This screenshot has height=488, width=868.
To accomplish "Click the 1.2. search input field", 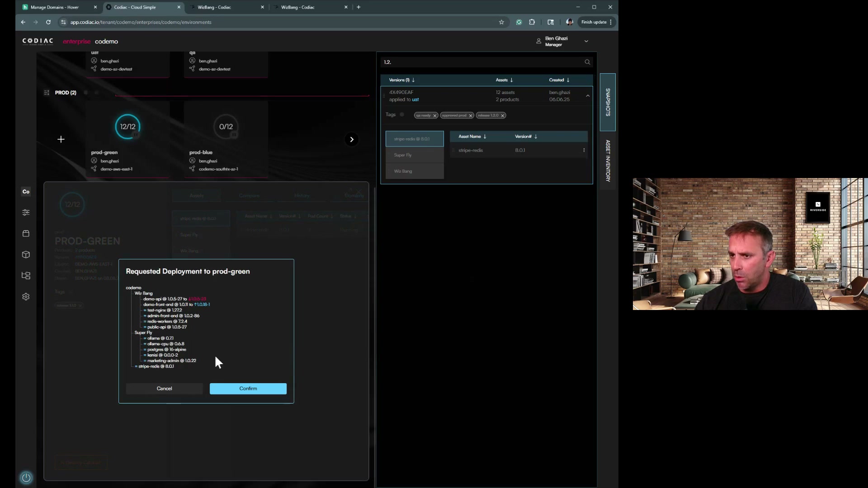I will click(452, 62).
